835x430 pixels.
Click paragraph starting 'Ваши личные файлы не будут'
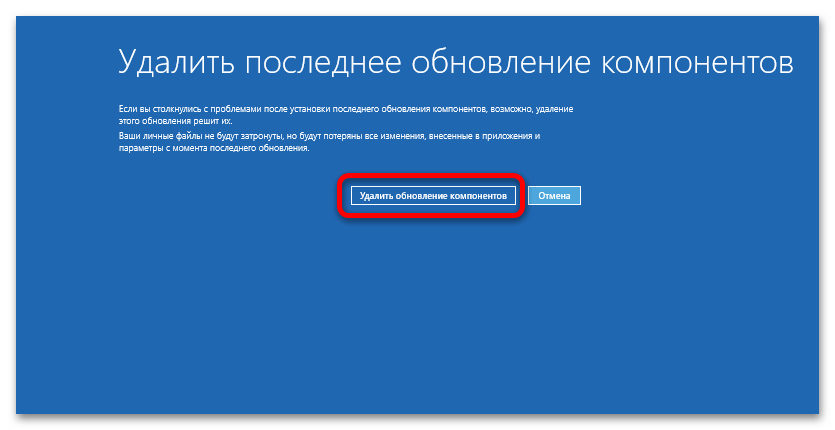329,142
